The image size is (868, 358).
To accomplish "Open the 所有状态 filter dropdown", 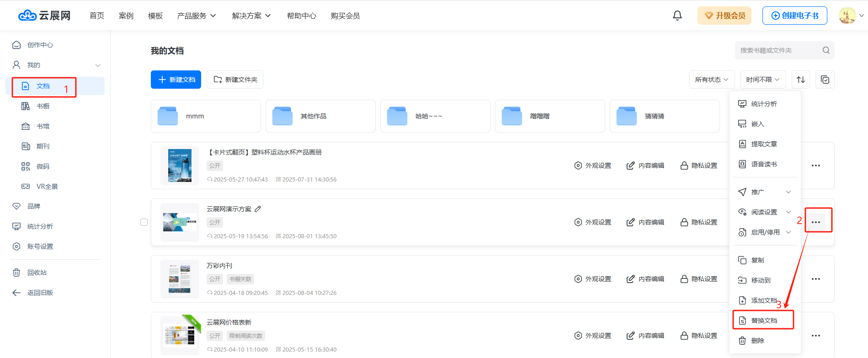I will click(712, 80).
